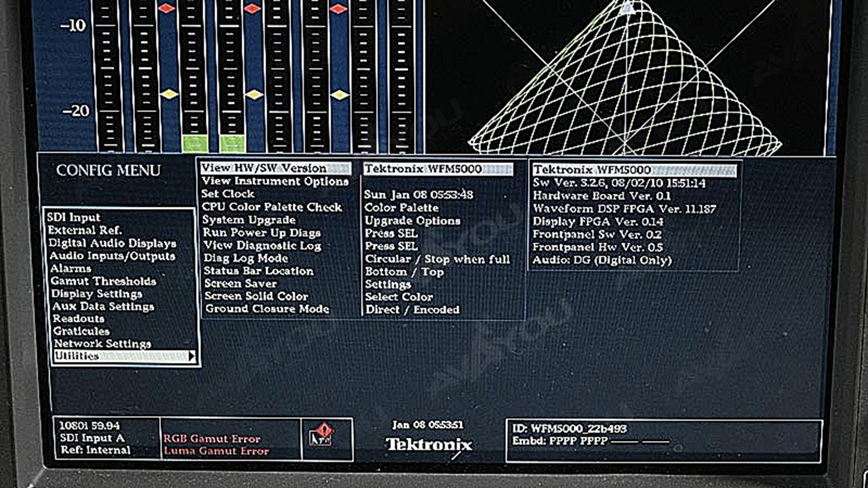Click the Color Palette value
The image size is (868, 488).
pyautogui.click(x=402, y=208)
